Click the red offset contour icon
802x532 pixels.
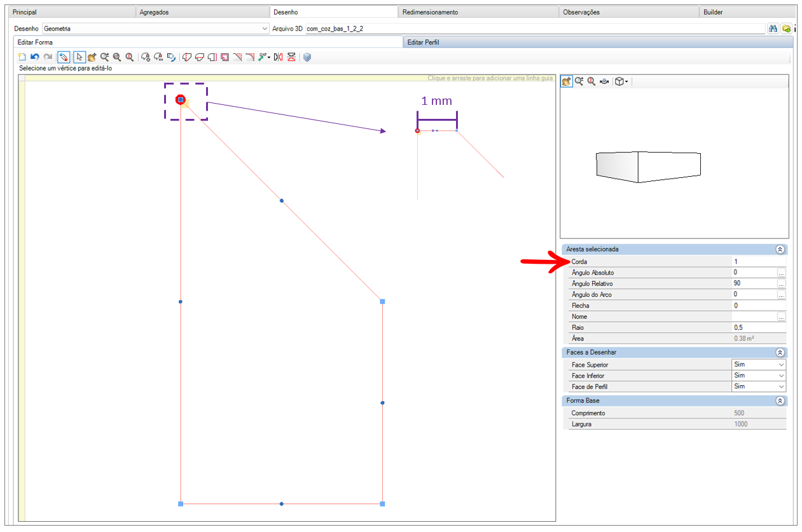click(225, 57)
